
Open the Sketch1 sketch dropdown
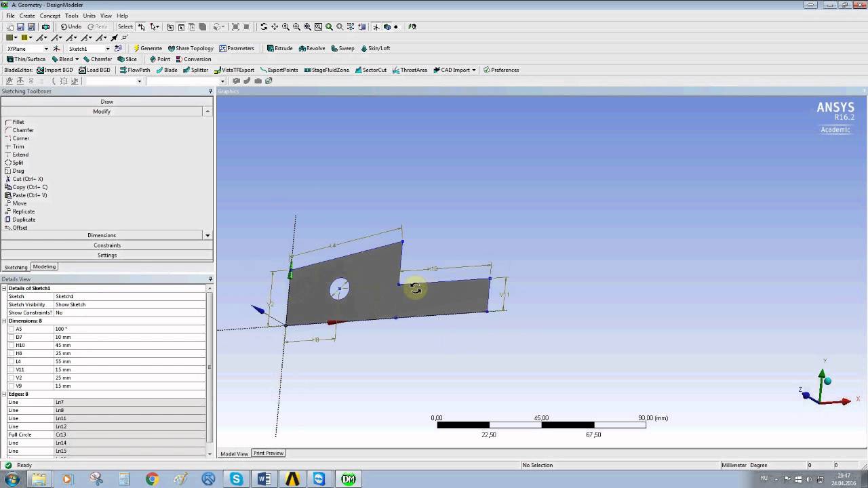coord(107,49)
